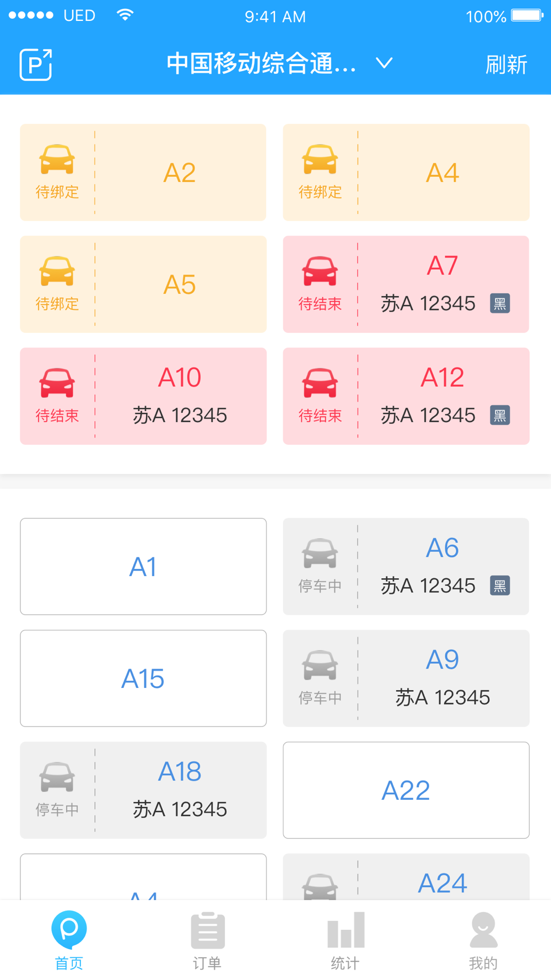Viewport: 551px width, 980px height.
Task: Select the yellow car icon on A4
Action: 320,159
